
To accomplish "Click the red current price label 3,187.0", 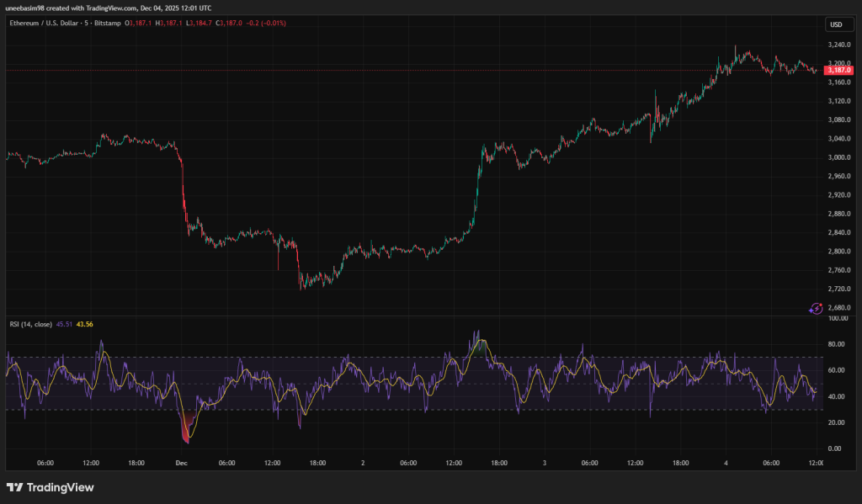I will pos(838,71).
